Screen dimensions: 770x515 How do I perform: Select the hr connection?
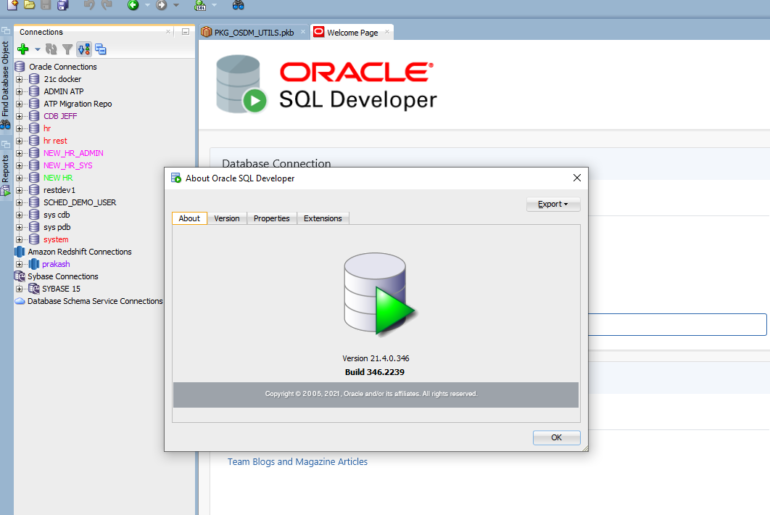tap(47, 129)
